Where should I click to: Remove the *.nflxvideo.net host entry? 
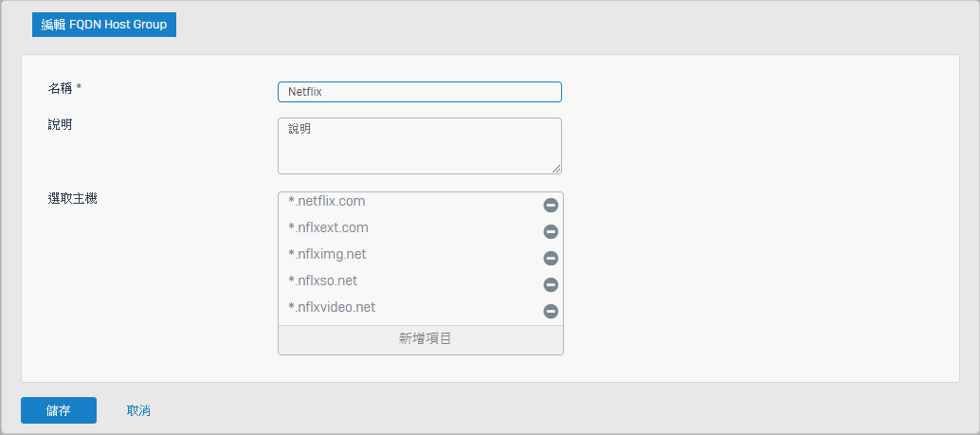[551, 311]
